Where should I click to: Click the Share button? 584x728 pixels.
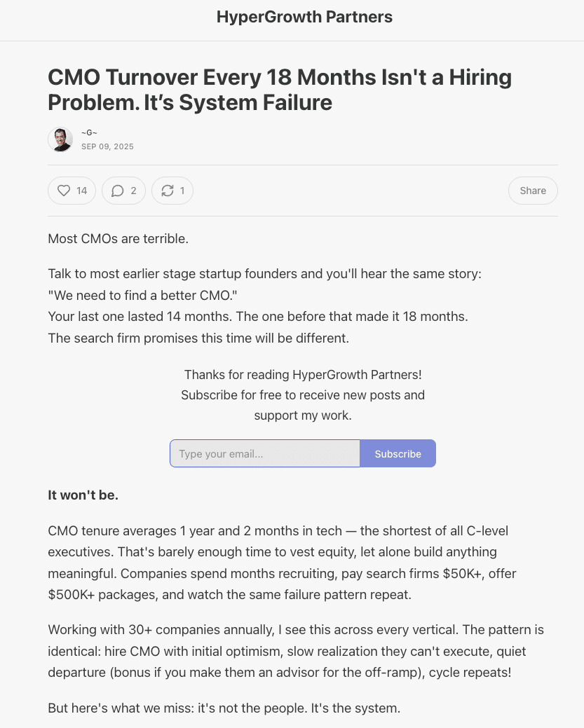tap(532, 191)
